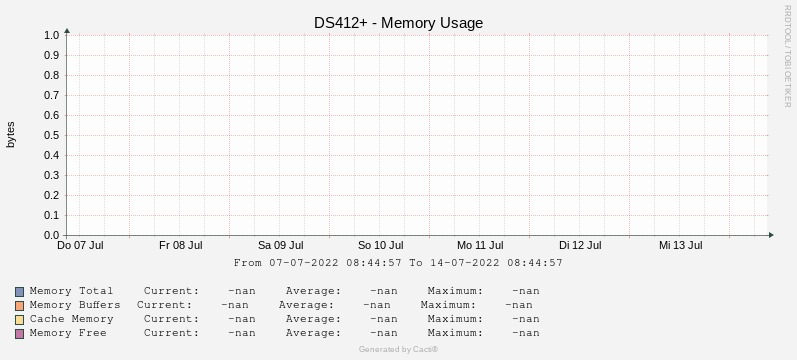The image size is (797, 360).
Task: Click the Cache Memory legend label
Action: (71, 319)
